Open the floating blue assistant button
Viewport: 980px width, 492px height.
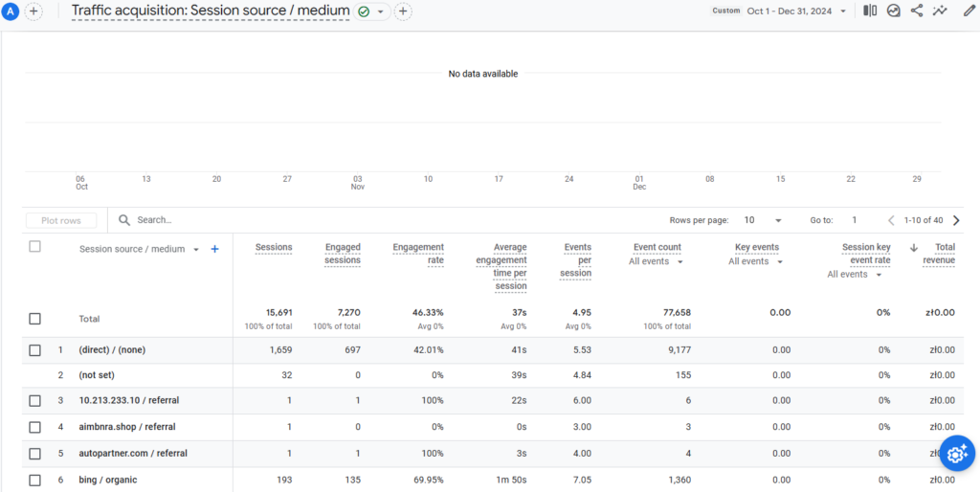[x=956, y=453]
